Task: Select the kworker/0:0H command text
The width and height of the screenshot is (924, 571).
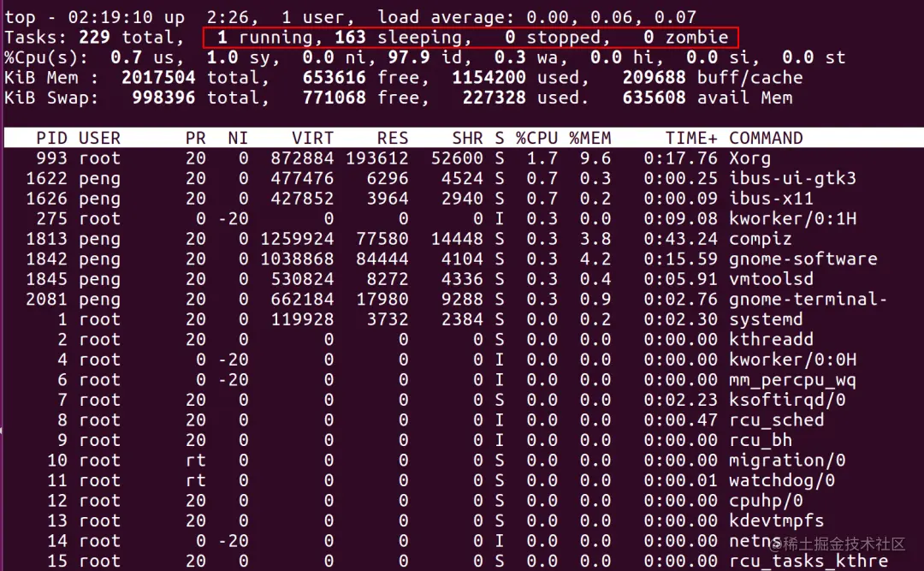Action: [792, 360]
